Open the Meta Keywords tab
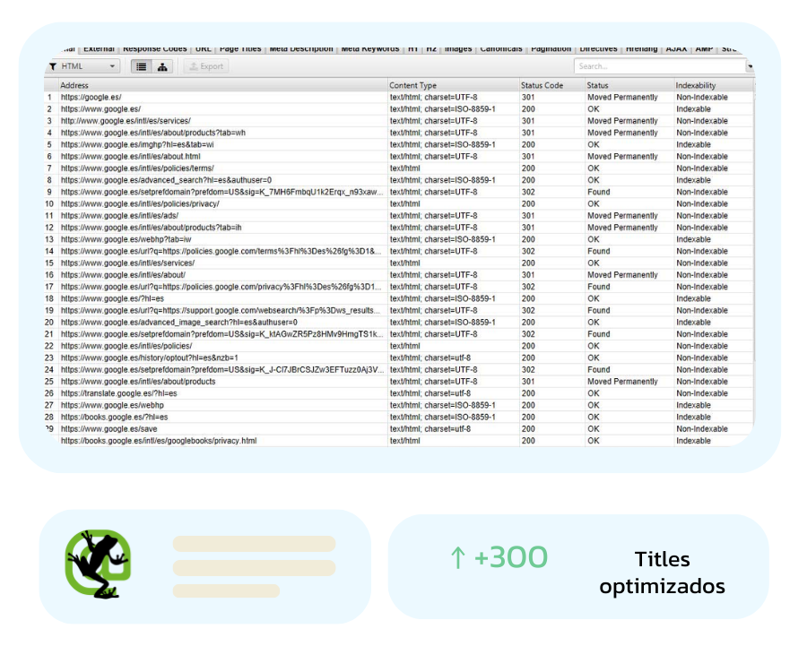Screen dimensions: 807x672 click(370, 49)
